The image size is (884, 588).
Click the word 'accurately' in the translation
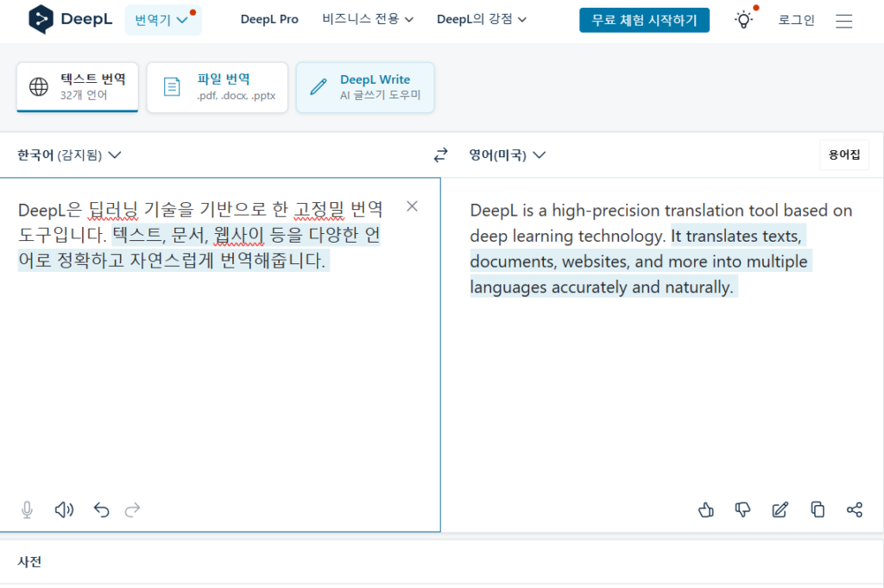coord(589,288)
